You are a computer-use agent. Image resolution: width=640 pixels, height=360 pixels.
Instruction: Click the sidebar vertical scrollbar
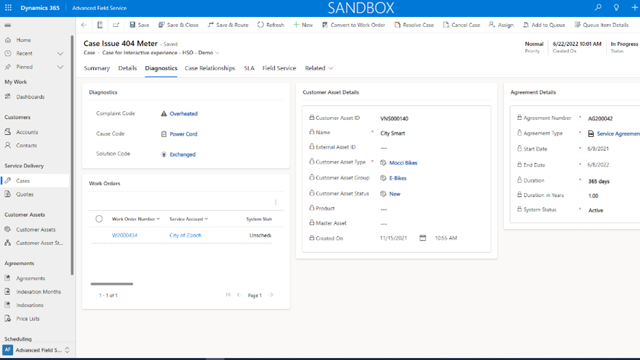[72, 155]
